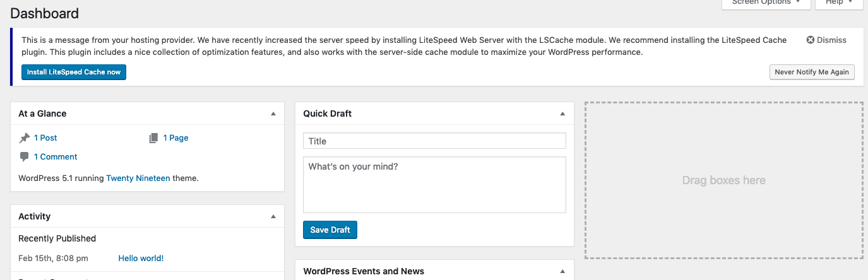Image resolution: width=868 pixels, height=280 pixels.
Task: Collapse the Quick Draft panel
Action: pyautogui.click(x=562, y=114)
